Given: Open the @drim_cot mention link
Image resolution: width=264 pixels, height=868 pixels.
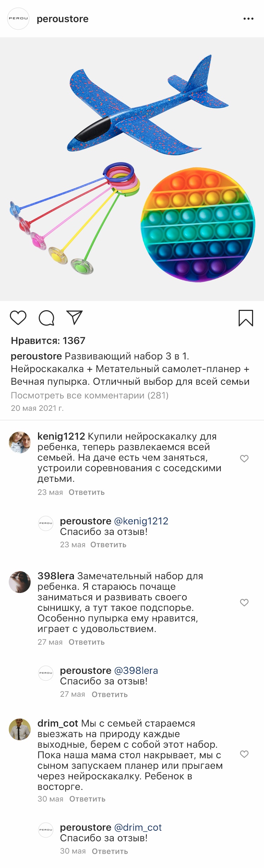Looking at the screenshot, I should 138,827.
